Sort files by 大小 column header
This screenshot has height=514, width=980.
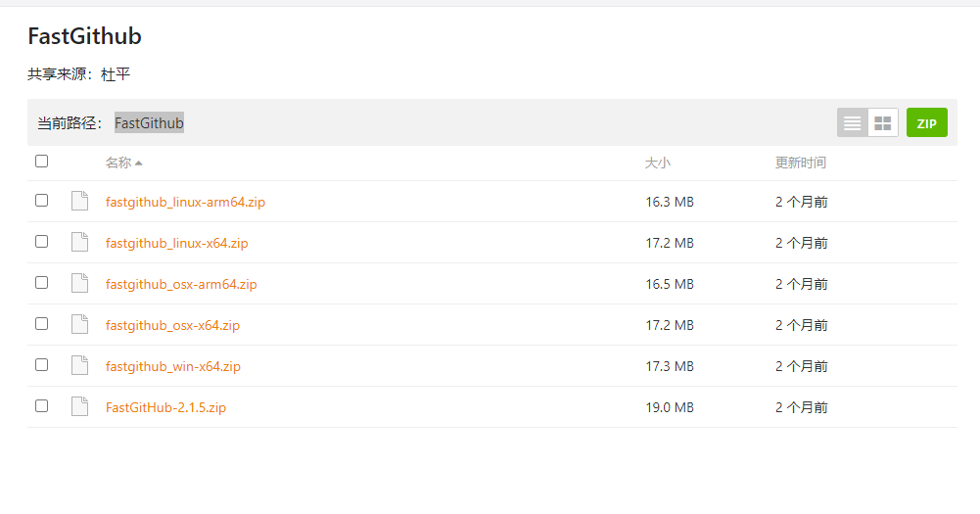click(658, 164)
